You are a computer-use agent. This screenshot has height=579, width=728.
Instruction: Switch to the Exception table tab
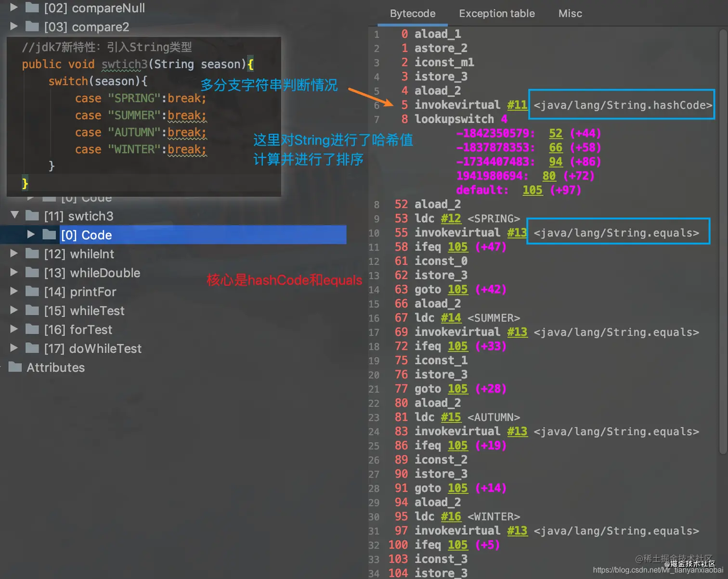pos(497,13)
